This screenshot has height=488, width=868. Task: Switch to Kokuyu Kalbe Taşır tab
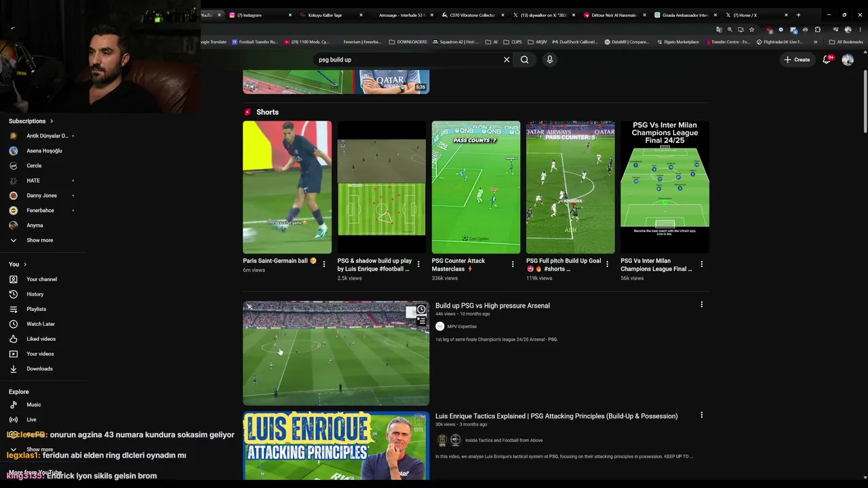pos(332,15)
